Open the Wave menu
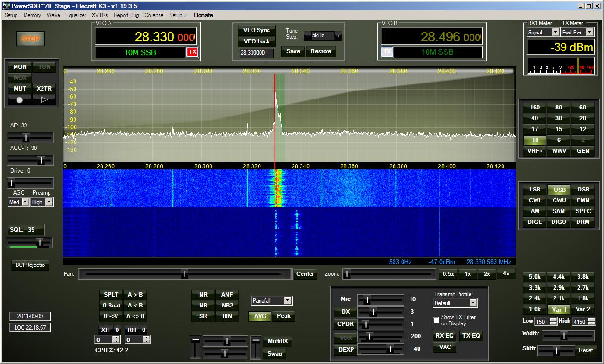 tap(53, 15)
